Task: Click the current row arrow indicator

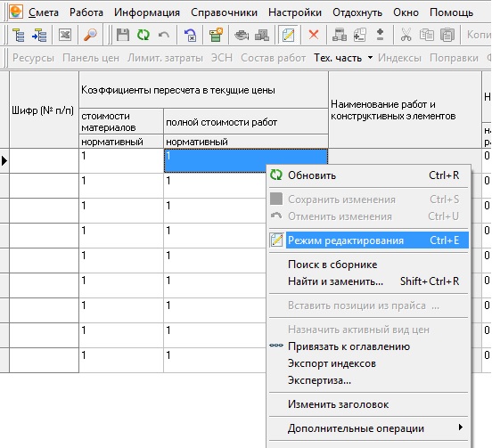Action: click(x=4, y=161)
